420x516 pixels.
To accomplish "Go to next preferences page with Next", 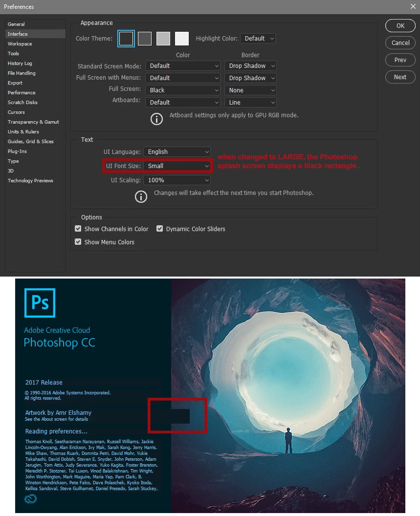I will tap(400, 77).
